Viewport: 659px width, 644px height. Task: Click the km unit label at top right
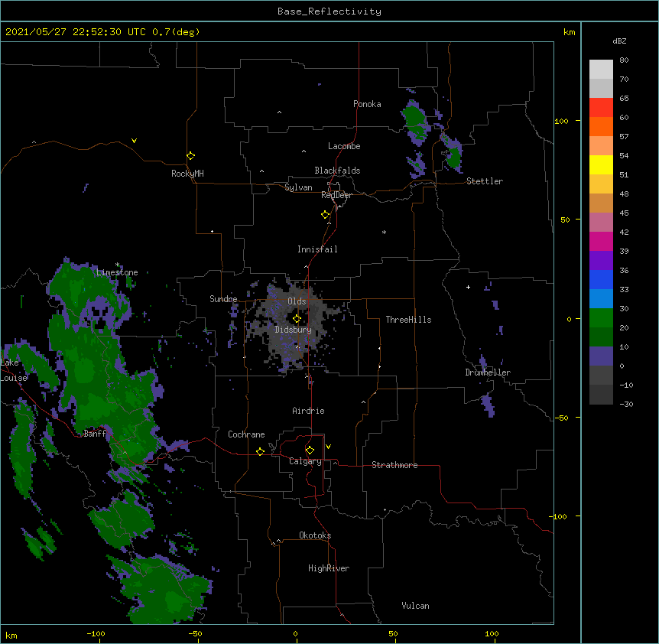pyautogui.click(x=569, y=32)
